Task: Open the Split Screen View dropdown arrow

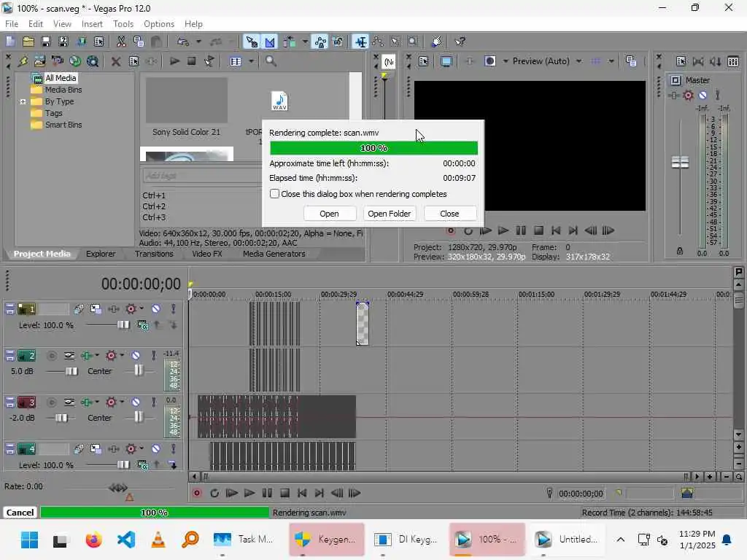Action: tap(506, 61)
